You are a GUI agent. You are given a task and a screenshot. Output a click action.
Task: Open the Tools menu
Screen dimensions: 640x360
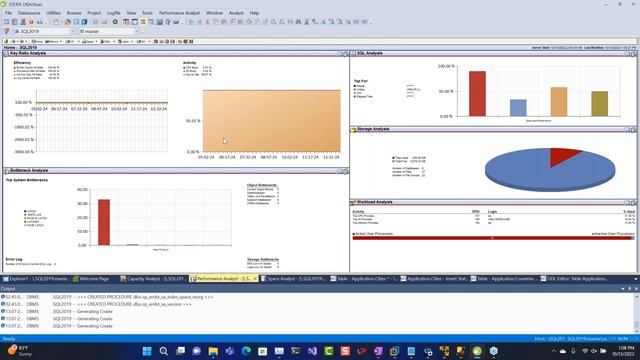[x=147, y=13]
